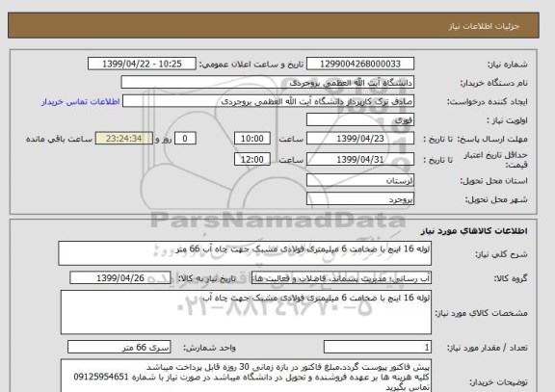Click label واحد شمارش
Image resolution: width=555 pixels, height=392 pixels.
209,348
